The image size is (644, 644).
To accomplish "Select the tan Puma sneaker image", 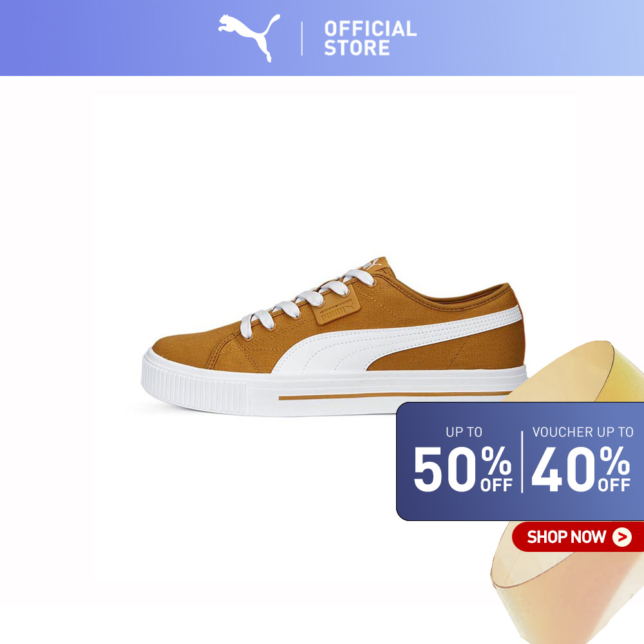I will (x=334, y=336).
